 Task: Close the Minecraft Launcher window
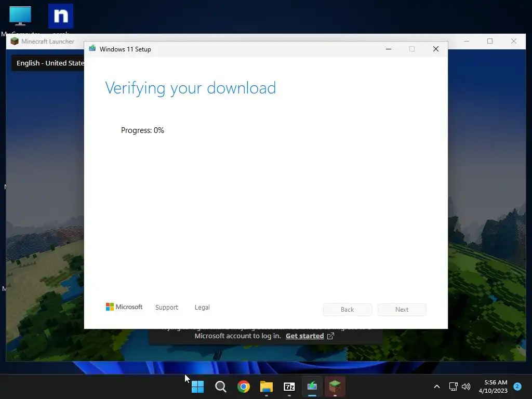[x=514, y=41]
